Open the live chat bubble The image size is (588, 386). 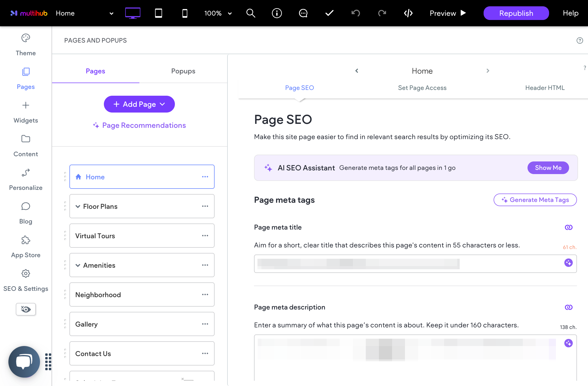coord(24,362)
